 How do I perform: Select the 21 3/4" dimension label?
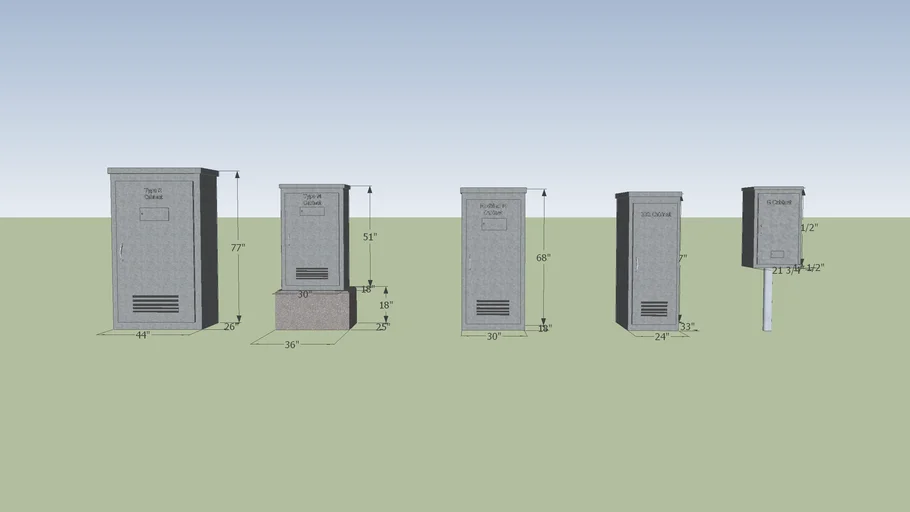pyautogui.click(x=786, y=271)
